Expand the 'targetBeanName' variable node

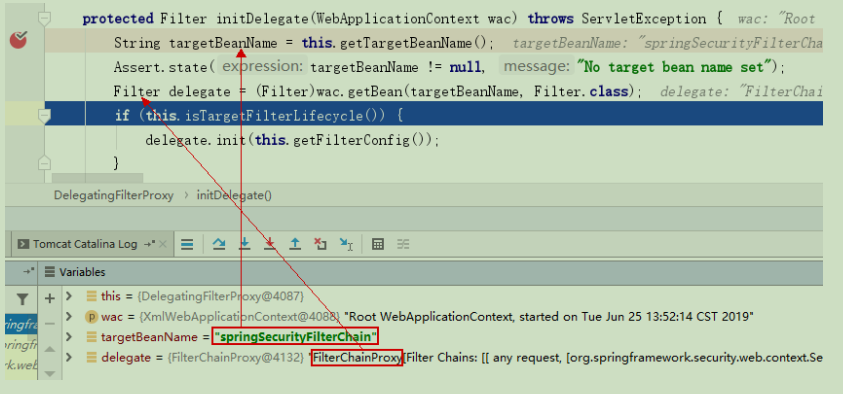click(68, 337)
